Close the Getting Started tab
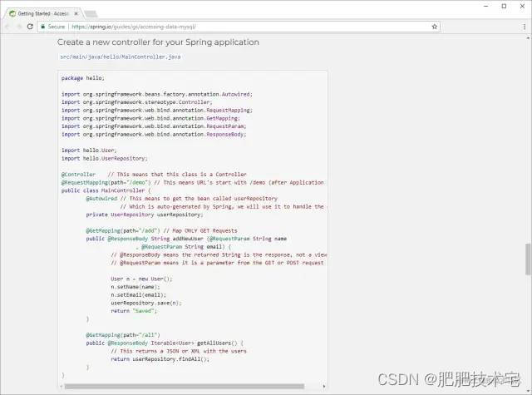 pos(76,13)
